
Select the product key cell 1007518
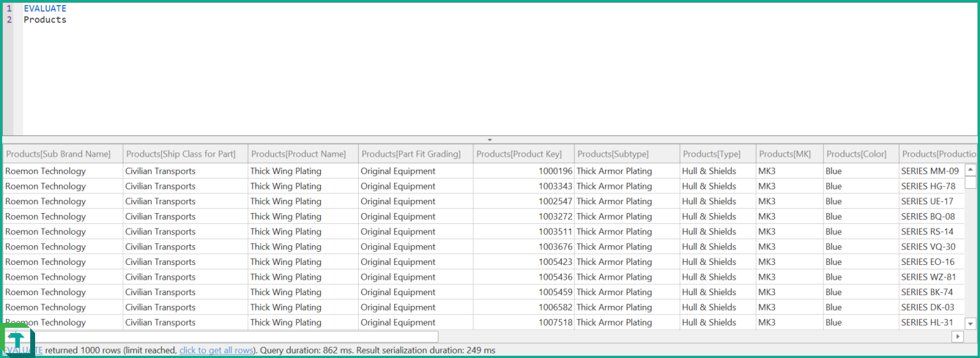(524, 322)
